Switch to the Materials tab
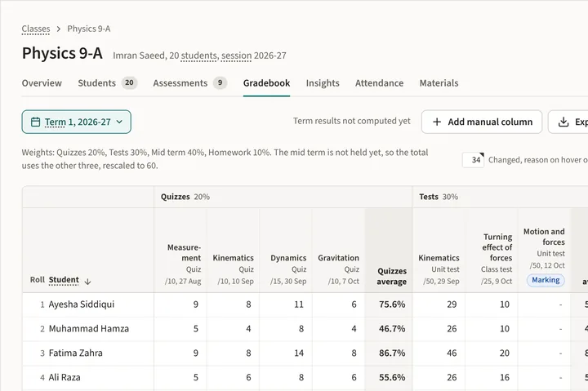 pyautogui.click(x=439, y=83)
